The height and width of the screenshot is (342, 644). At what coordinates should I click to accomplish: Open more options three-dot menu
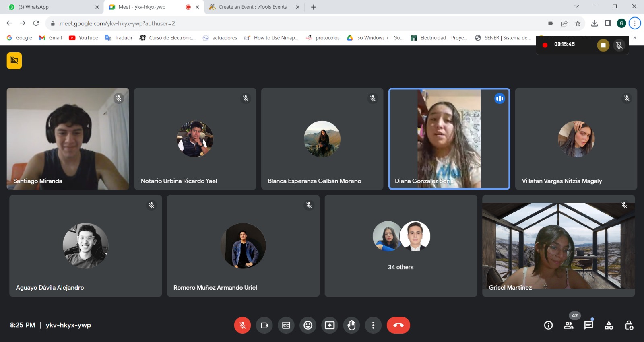373,325
